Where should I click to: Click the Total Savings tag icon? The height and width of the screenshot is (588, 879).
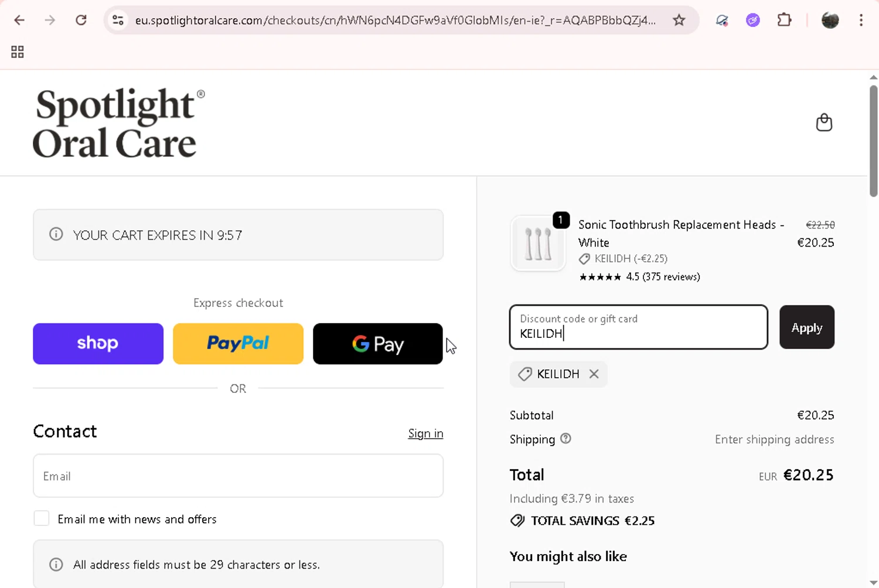tap(517, 521)
